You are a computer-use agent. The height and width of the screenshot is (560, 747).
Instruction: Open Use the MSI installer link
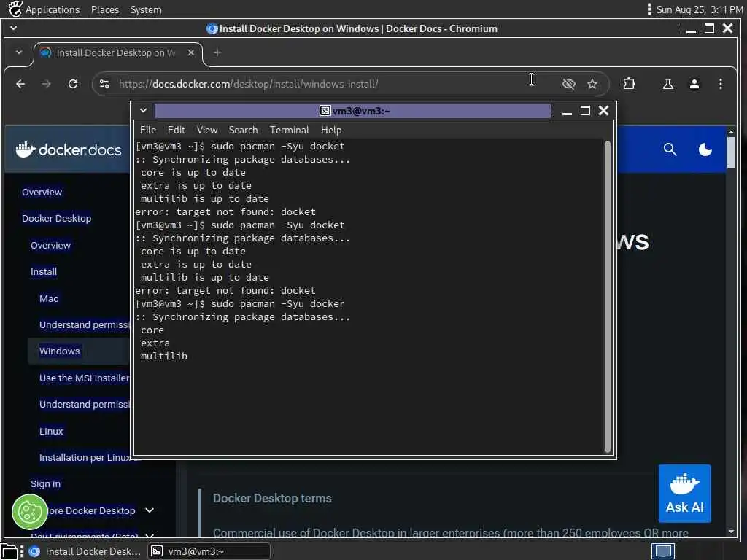point(84,378)
